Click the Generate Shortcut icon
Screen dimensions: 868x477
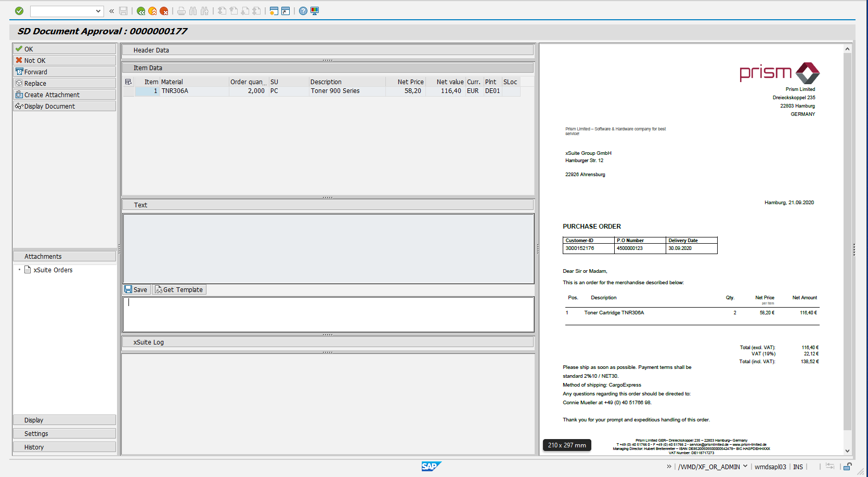point(286,11)
